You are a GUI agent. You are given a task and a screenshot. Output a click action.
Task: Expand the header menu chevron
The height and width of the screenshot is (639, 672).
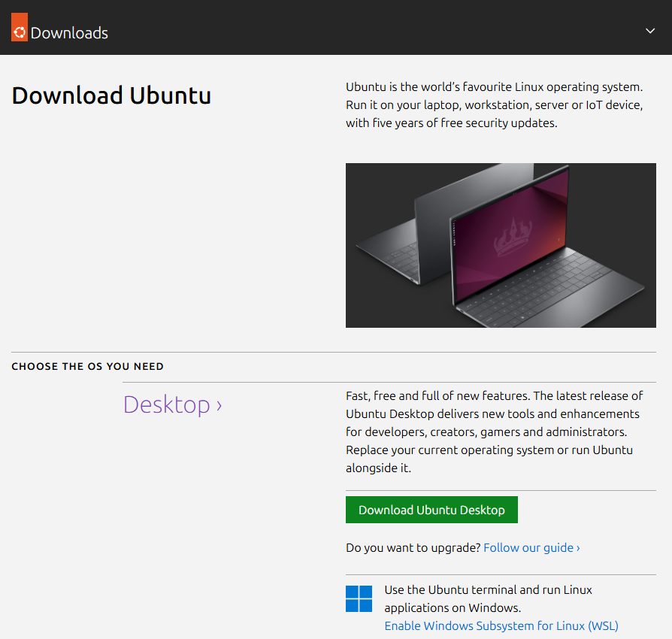[650, 31]
